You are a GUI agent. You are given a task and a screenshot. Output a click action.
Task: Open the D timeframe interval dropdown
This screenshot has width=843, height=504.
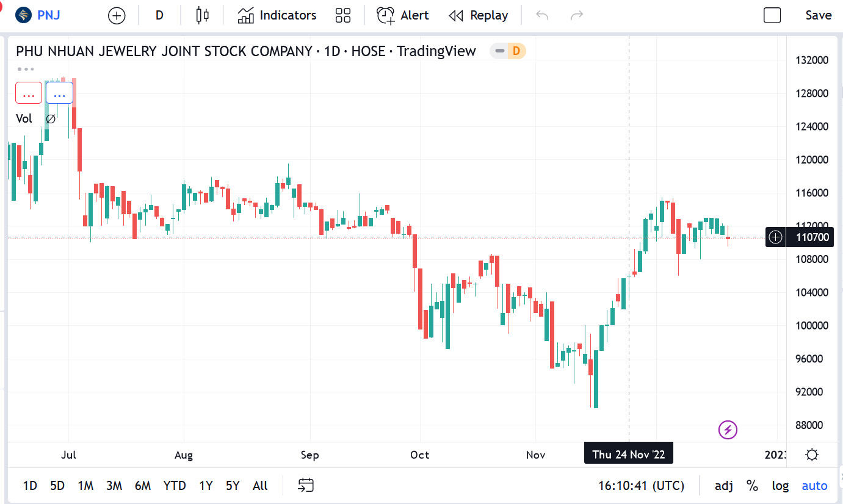point(159,15)
